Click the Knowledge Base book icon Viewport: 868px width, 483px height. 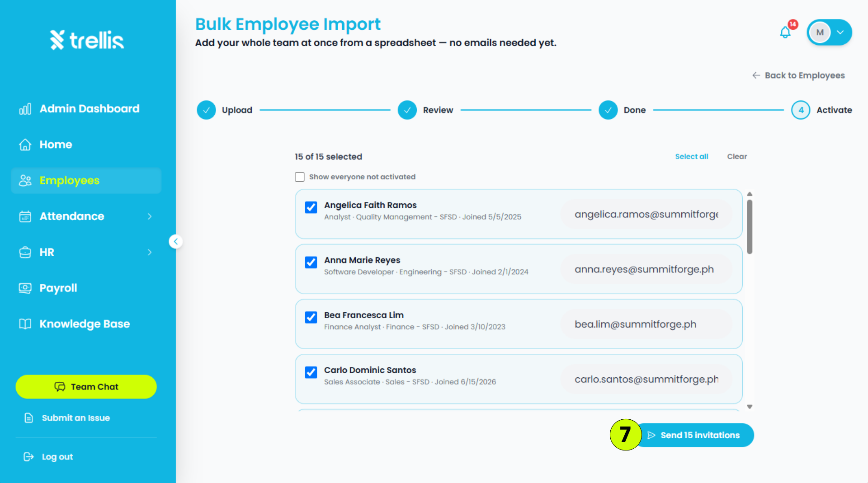coord(25,324)
